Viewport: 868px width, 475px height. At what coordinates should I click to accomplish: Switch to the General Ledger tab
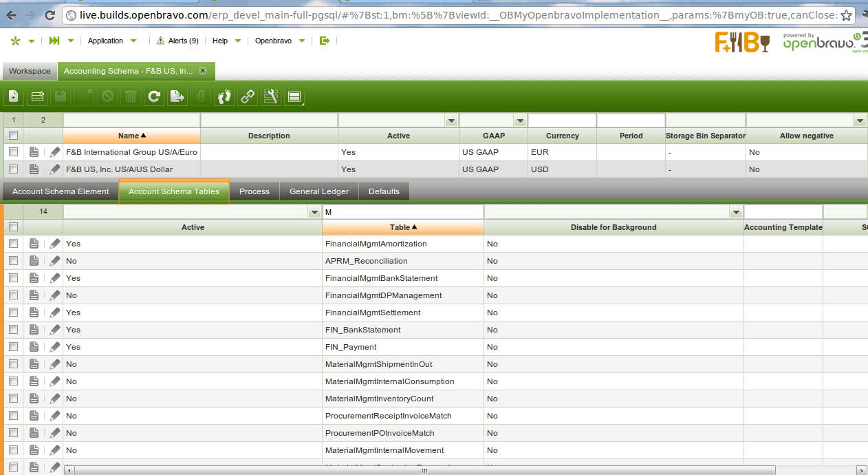[x=318, y=191]
